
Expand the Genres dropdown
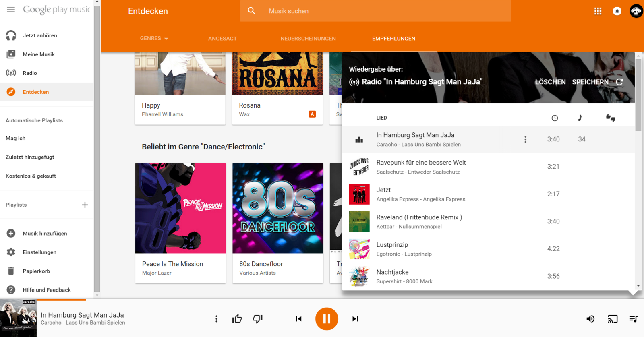click(x=154, y=39)
